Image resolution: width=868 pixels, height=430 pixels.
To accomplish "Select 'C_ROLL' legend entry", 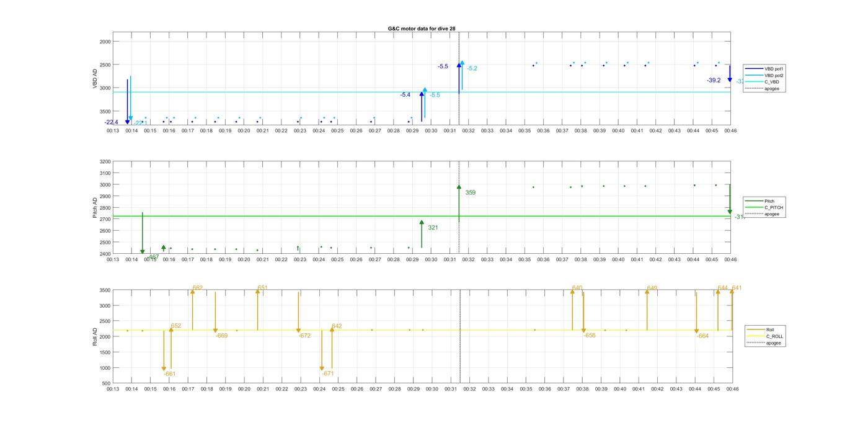I will pos(765,336).
